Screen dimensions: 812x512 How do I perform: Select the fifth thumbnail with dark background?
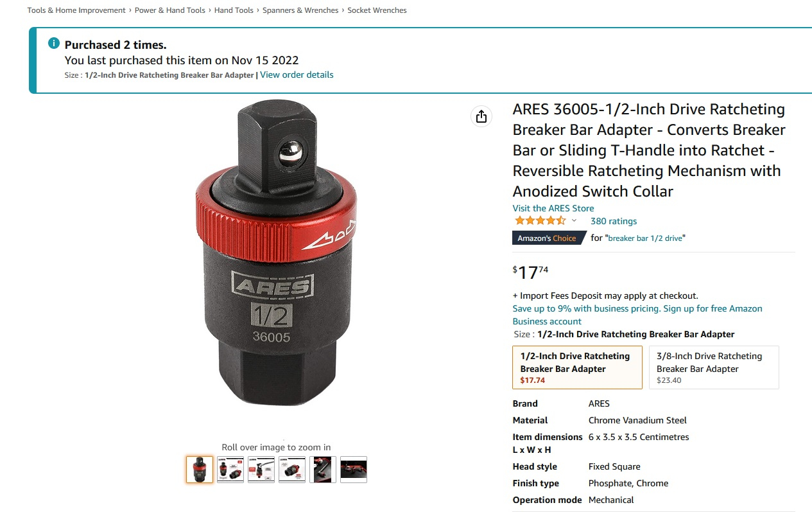pyautogui.click(x=323, y=470)
